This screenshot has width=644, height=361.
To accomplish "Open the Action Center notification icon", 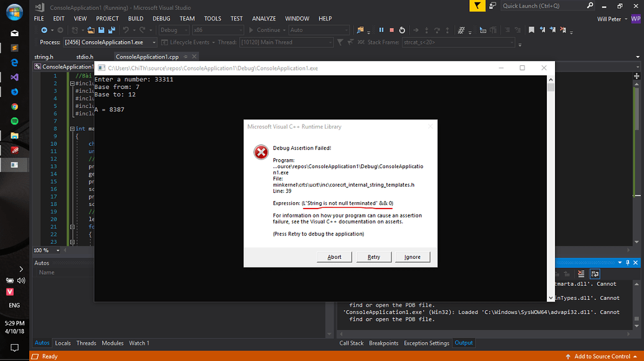I will 14,348.
